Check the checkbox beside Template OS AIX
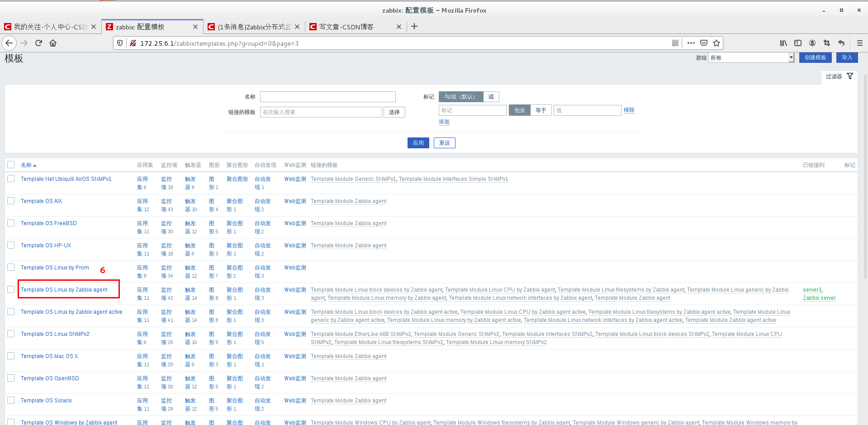868x425 pixels. pyautogui.click(x=11, y=201)
